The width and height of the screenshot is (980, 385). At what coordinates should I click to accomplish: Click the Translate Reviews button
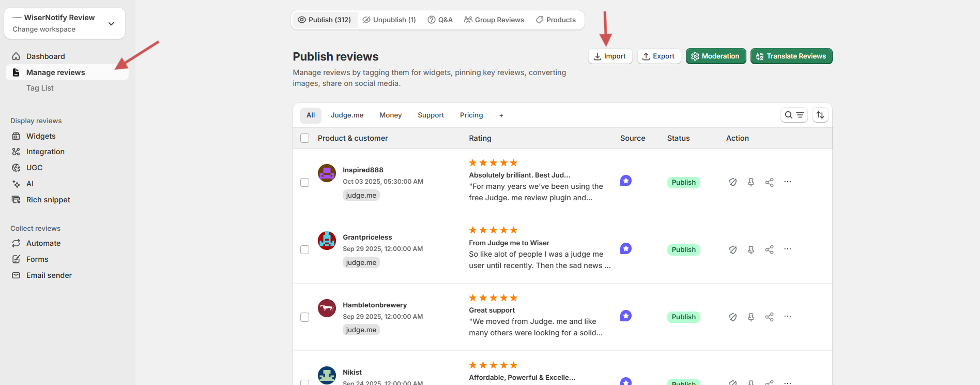[791, 56]
